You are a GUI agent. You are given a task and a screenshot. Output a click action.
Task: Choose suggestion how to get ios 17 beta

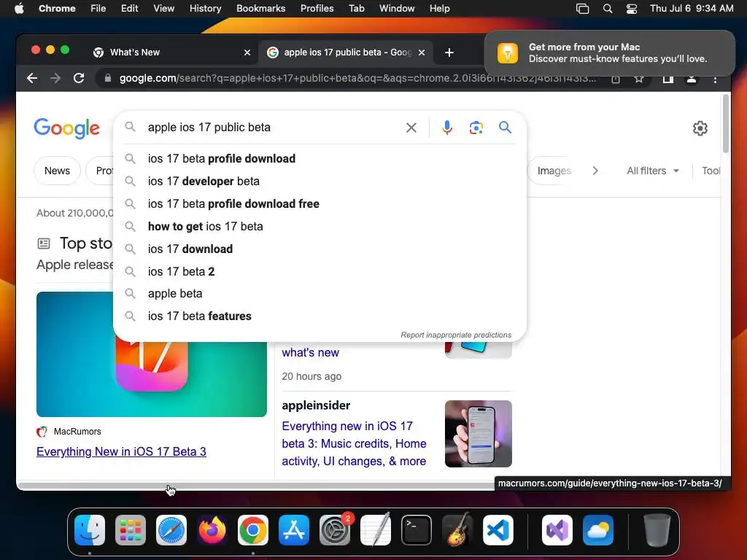pos(320,226)
